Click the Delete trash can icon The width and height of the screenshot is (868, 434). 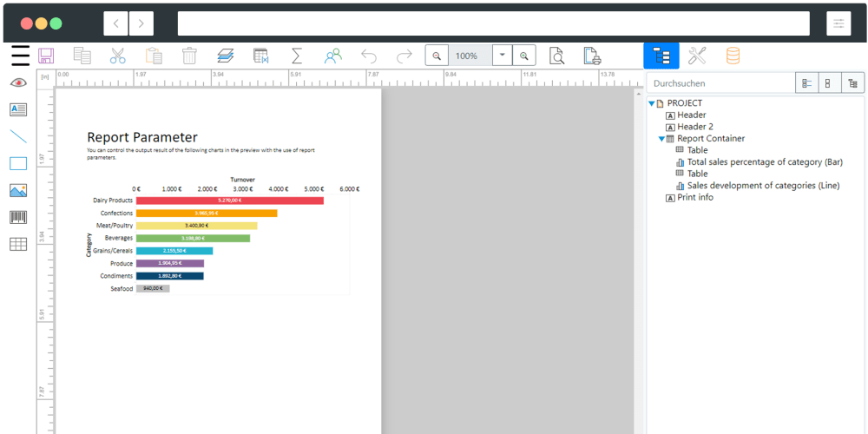click(189, 56)
